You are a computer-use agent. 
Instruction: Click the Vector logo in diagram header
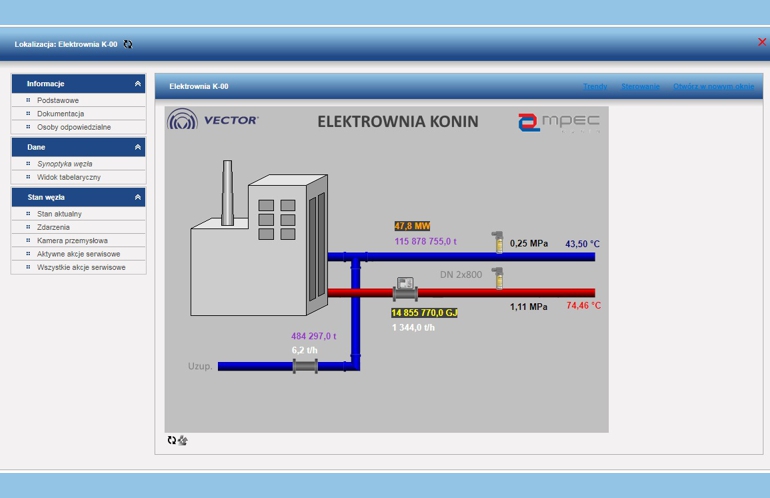pyautogui.click(x=213, y=121)
